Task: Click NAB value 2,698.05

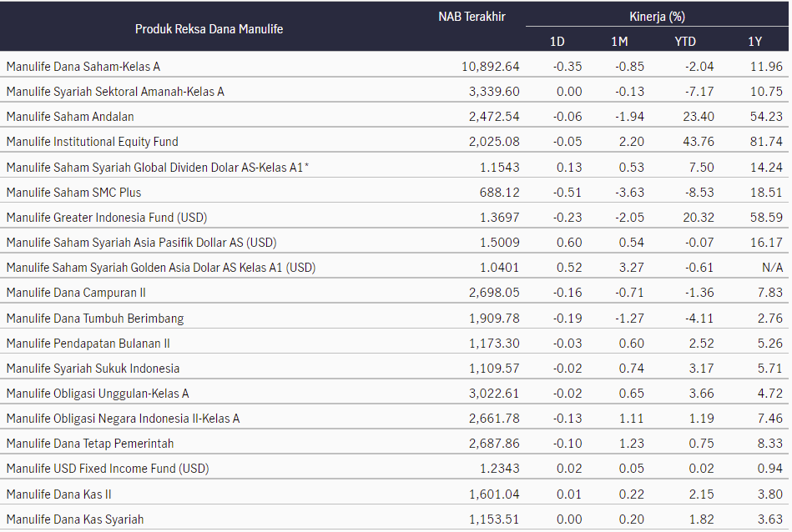Action: [494, 293]
